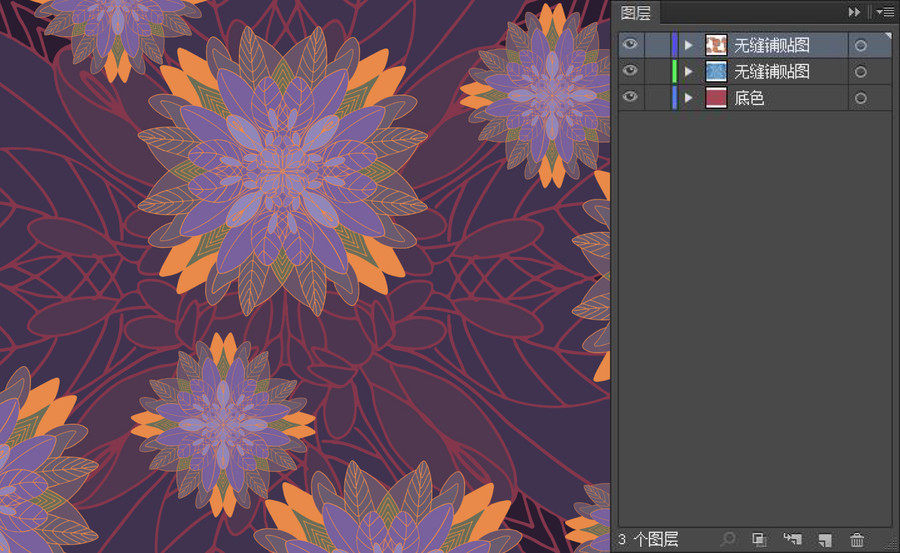Click target circle of the selected 无缝铺贴图 layer
The height and width of the screenshot is (553, 900).
(860, 45)
